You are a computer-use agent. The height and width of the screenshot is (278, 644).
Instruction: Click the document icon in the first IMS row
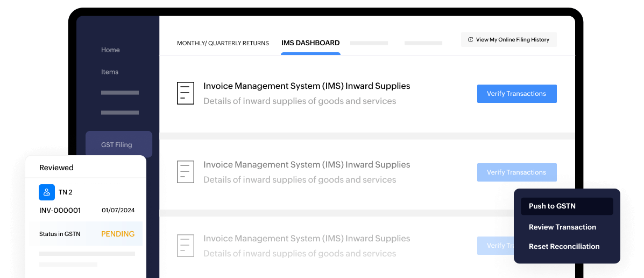pos(185,93)
